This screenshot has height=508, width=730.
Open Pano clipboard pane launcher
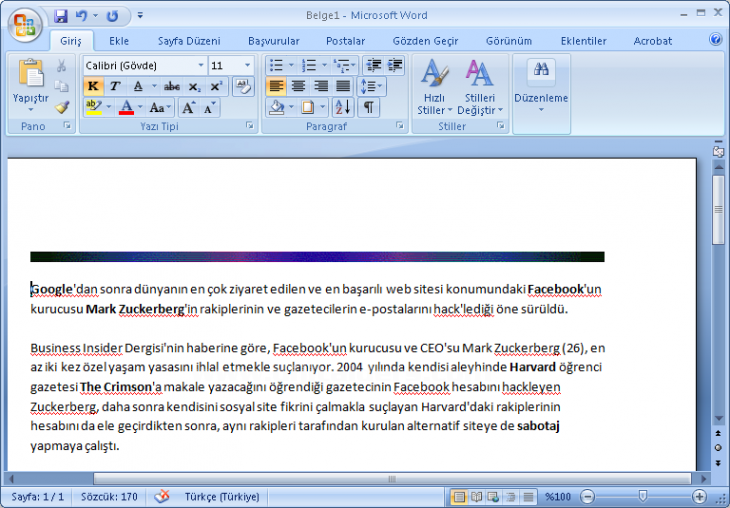click(x=67, y=125)
